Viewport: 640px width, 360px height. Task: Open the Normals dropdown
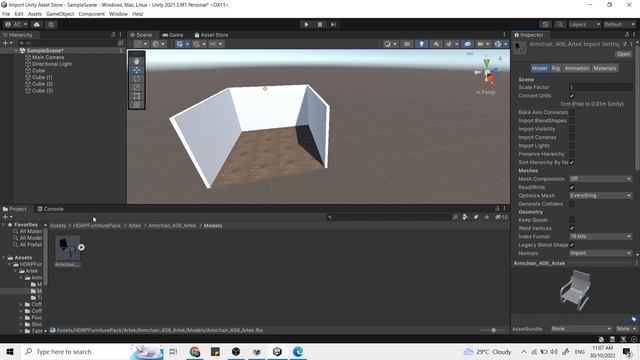[x=601, y=253]
